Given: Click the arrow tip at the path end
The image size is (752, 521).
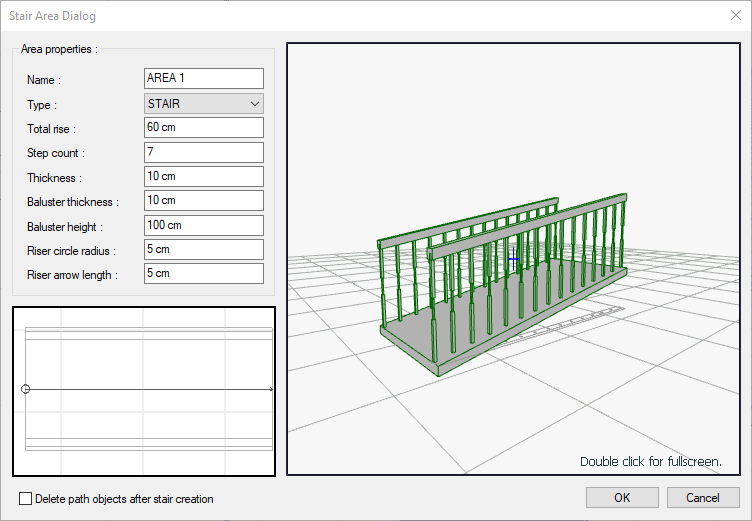Looking at the screenshot, I should 270,389.
